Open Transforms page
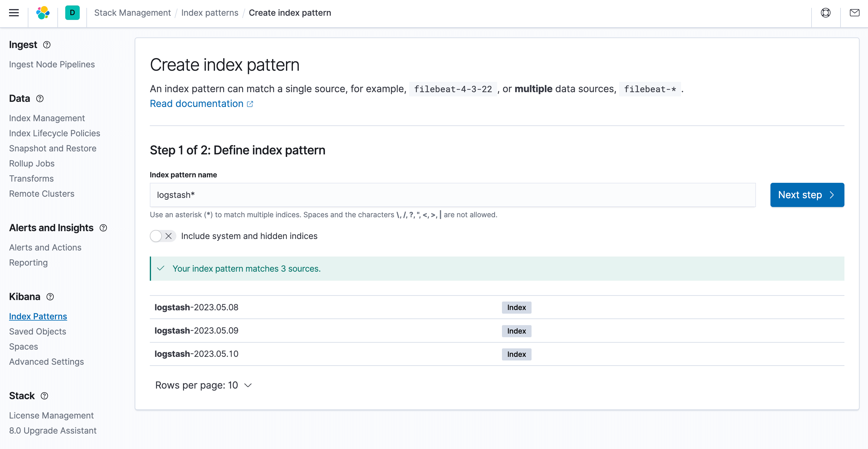Image resolution: width=868 pixels, height=449 pixels. tap(31, 179)
